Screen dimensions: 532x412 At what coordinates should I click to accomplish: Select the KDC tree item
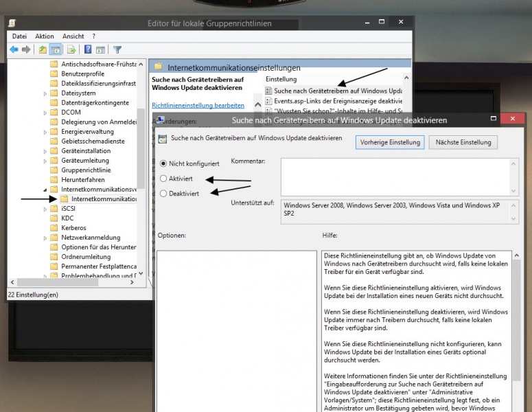pos(67,218)
